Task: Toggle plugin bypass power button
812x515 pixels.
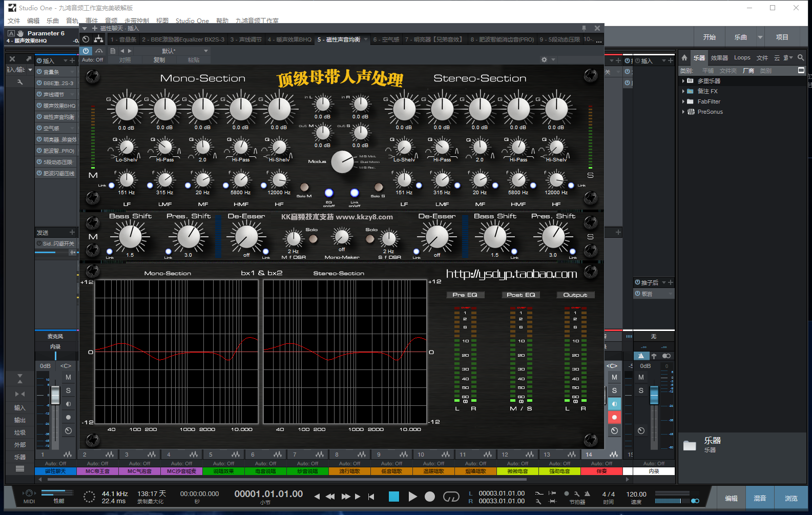Action: click(86, 51)
